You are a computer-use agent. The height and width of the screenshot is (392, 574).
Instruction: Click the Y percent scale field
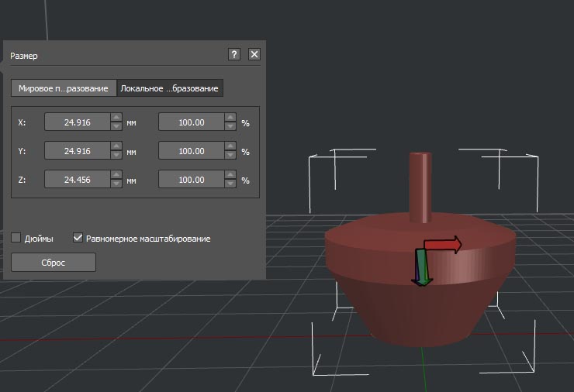(191, 151)
